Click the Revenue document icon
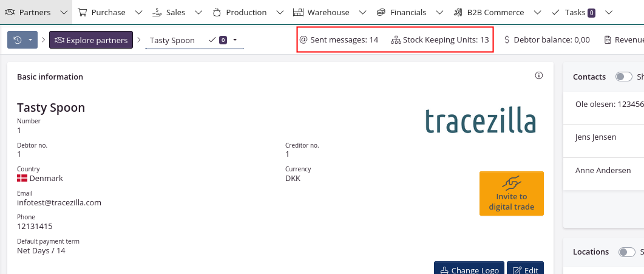644x274 pixels. [x=608, y=40]
